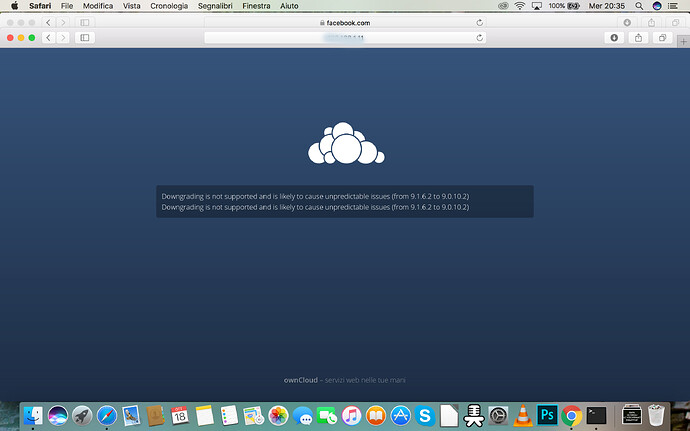Open the Segnalibri menu
The height and width of the screenshot is (431, 690).
pos(215,6)
